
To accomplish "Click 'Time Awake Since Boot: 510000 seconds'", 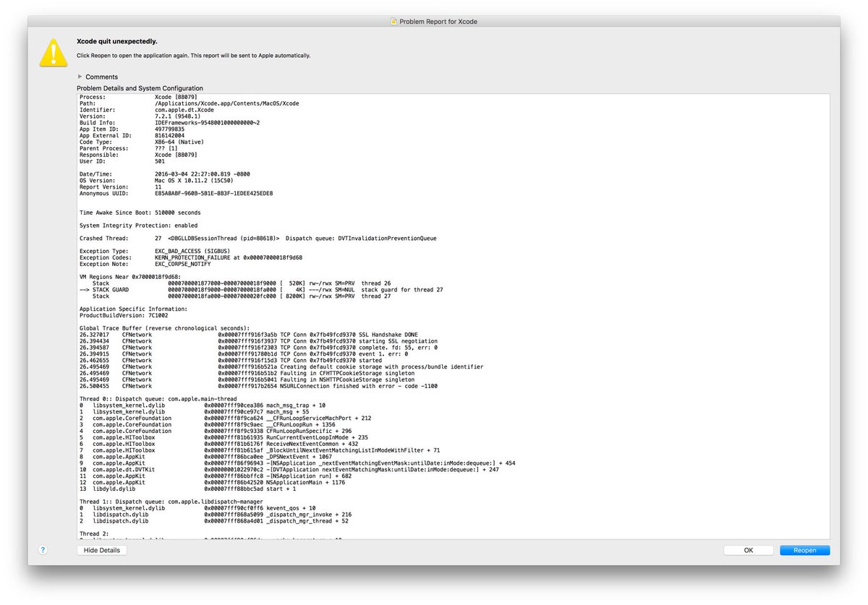I will (140, 213).
